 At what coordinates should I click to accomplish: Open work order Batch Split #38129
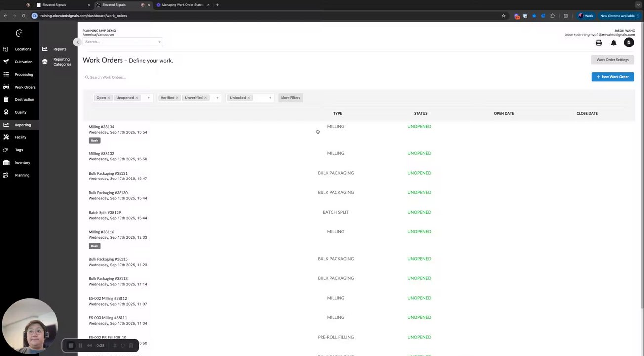pyautogui.click(x=105, y=212)
